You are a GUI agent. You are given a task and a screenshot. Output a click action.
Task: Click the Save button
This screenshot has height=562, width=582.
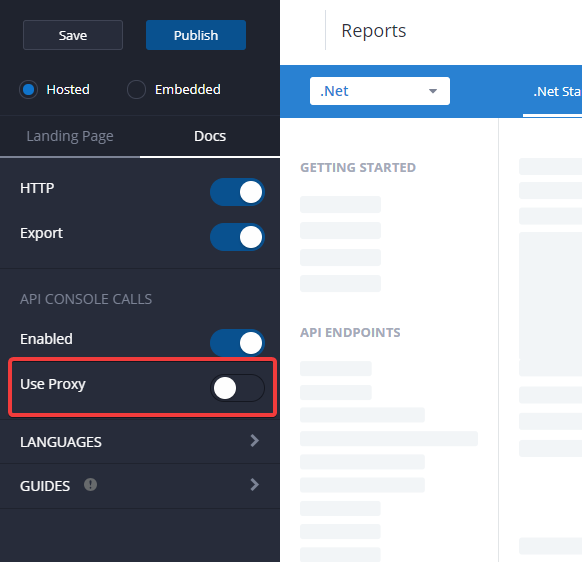click(73, 35)
